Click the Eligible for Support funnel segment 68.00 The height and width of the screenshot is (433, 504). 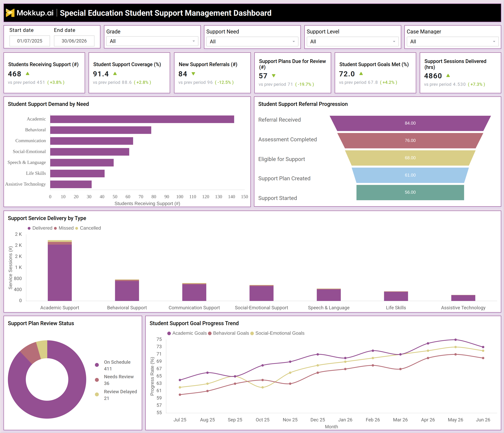[410, 158]
